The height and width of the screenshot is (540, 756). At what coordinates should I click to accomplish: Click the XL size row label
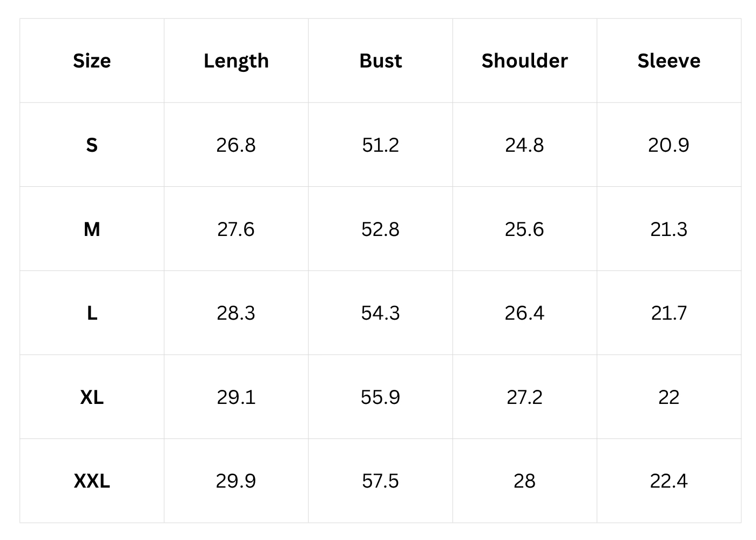[x=92, y=397]
